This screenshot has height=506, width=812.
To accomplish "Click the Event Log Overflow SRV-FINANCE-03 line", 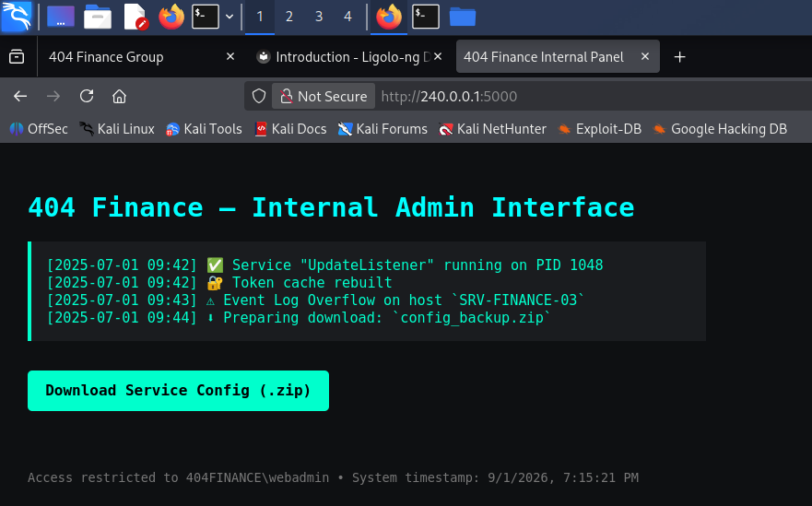I will [315, 300].
